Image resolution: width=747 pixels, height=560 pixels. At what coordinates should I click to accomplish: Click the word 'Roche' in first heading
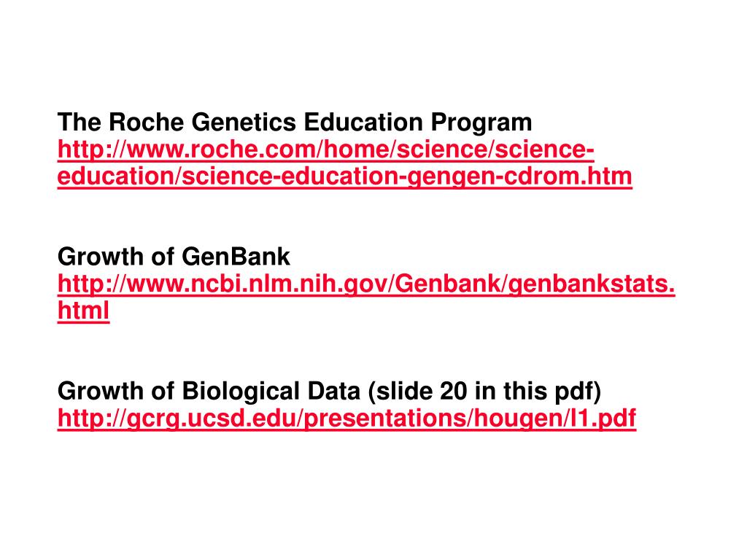click(x=146, y=122)
